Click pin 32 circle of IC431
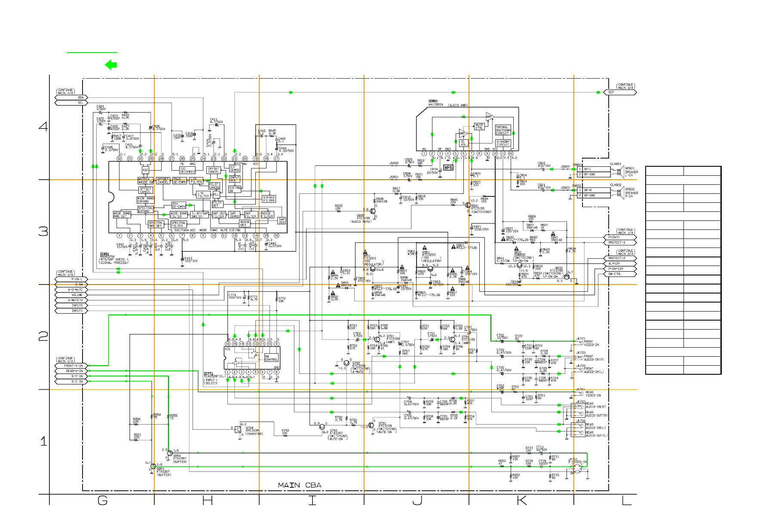760x532 pixels. pyautogui.click(x=120, y=159)
